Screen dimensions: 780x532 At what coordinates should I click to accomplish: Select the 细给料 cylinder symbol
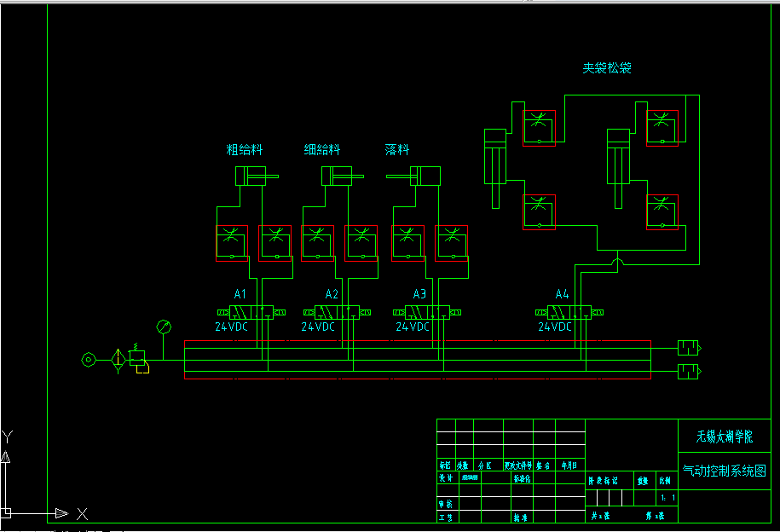coord(342,176)
